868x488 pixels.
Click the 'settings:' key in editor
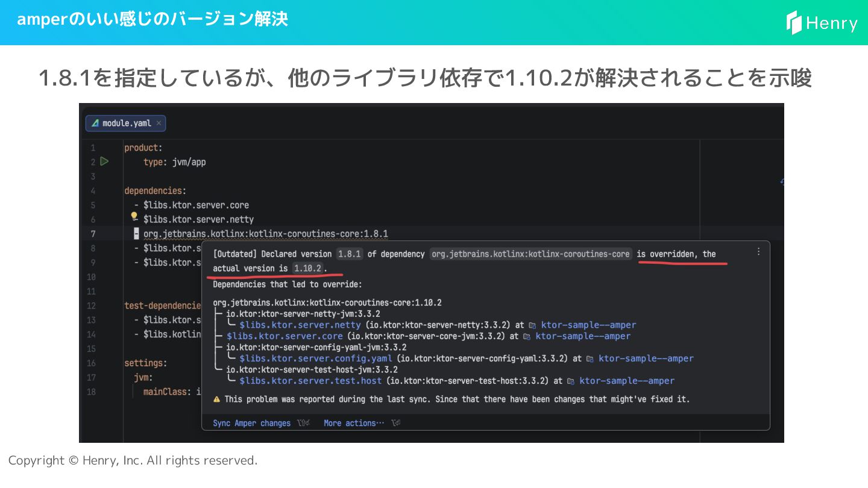[x=146, y=363]
